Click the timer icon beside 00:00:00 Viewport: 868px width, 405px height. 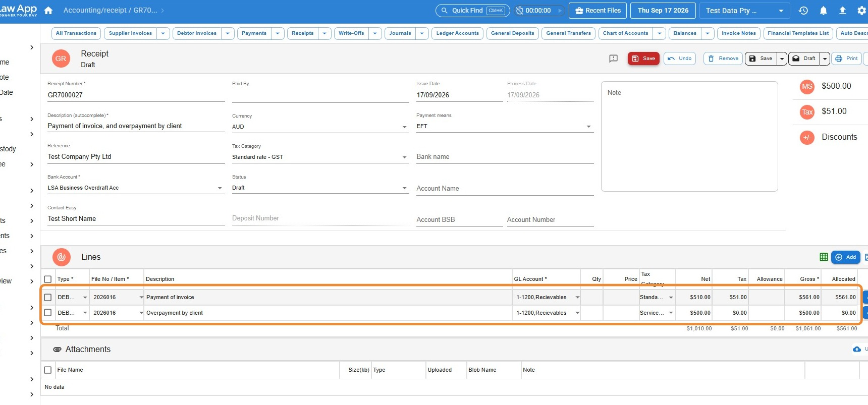(x=519, y=11)
